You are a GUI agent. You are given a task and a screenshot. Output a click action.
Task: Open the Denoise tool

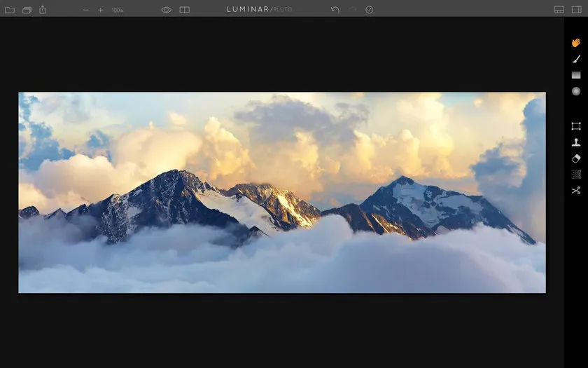tap(575, 175)
